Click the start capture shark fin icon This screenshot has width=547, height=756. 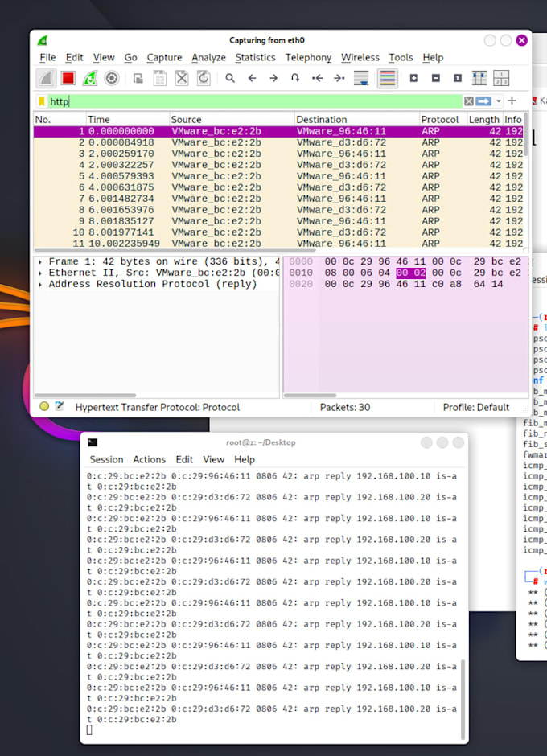coord(47,78)
